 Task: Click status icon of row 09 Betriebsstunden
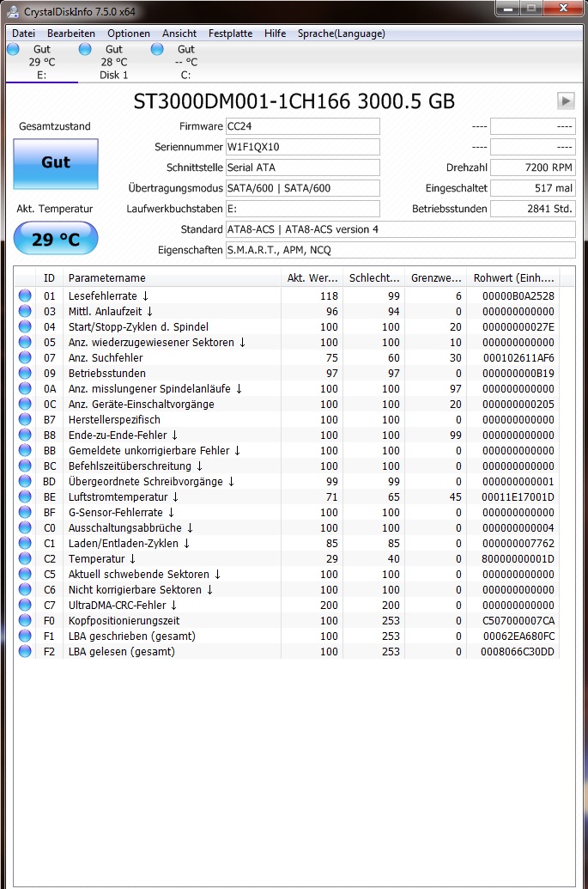tap(25, 373)
